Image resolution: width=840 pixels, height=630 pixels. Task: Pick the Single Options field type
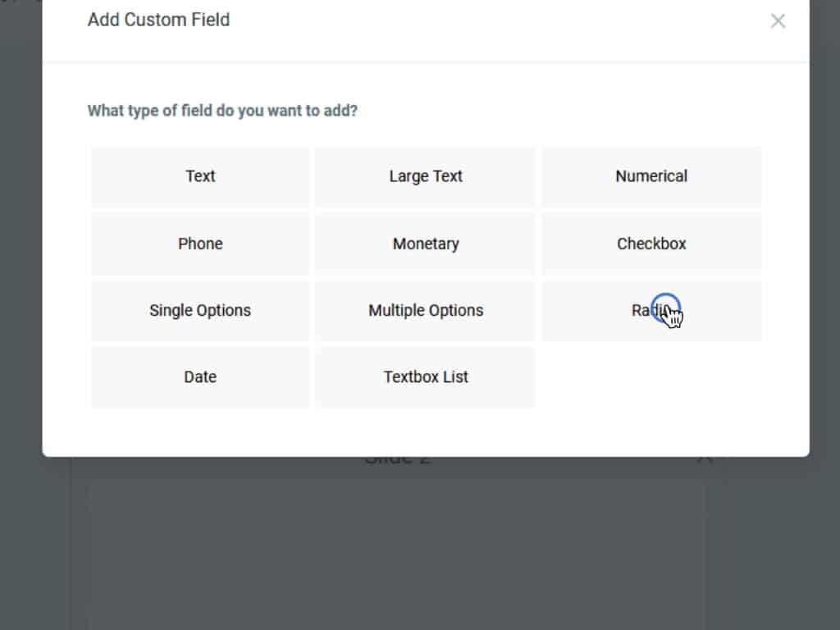pyautogui.click(x=200, y=311)
